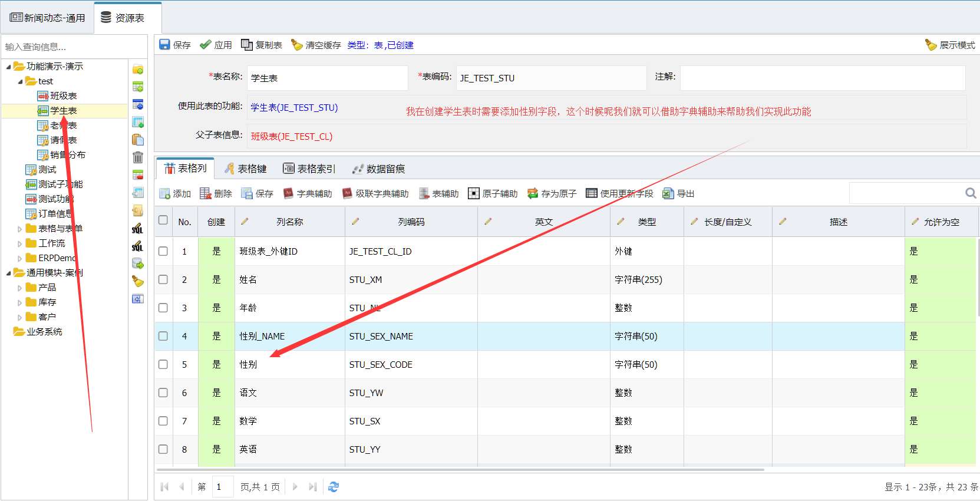Collapse the 功能演示-演示 tree node
This screenshot has width=980, height=501.
[x=8, y=67]
